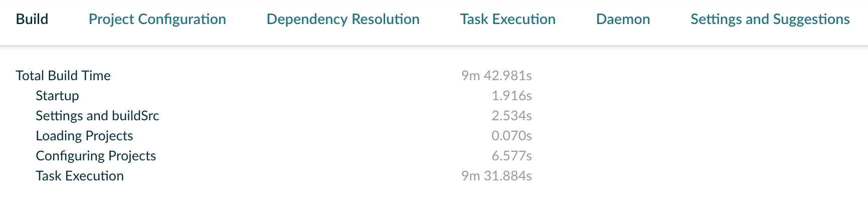
Task: Click the blank report area right of the durations
Action: [x=702, y=125]
